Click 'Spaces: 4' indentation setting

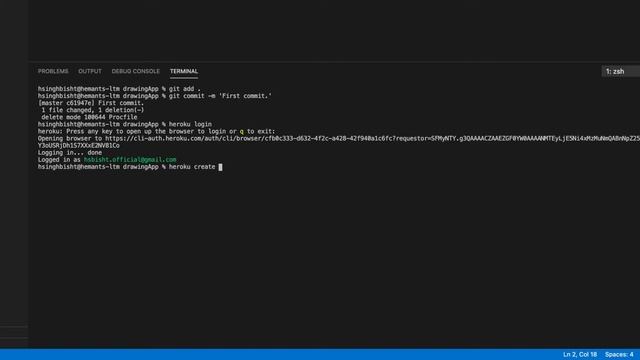(x=619, y=354)
